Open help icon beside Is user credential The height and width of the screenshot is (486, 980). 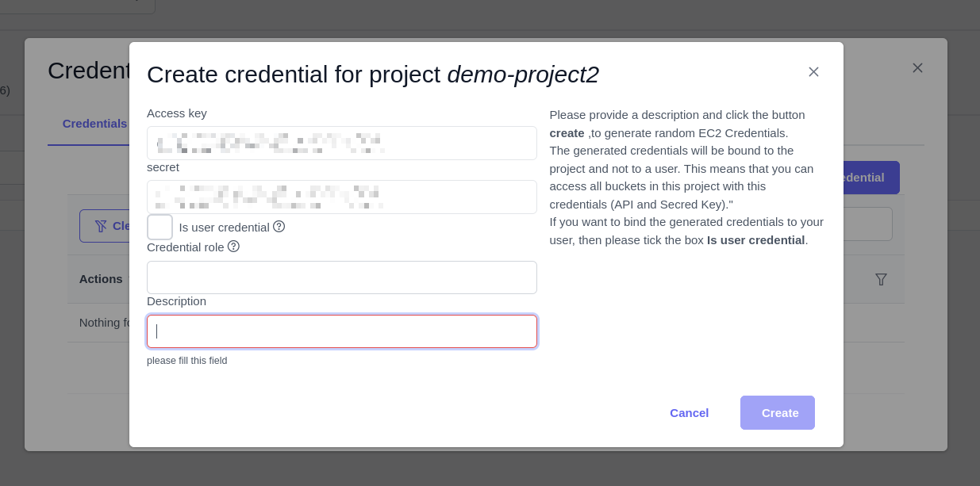click(279, 227)
